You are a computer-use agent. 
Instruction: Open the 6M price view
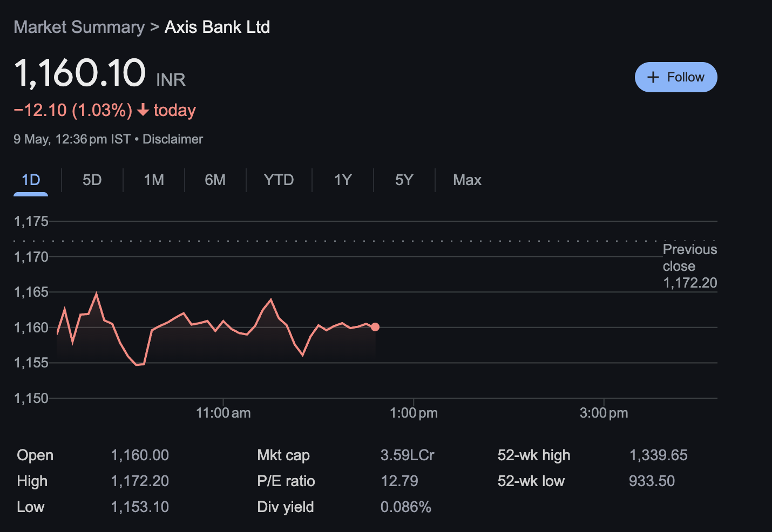pos(215,180)
